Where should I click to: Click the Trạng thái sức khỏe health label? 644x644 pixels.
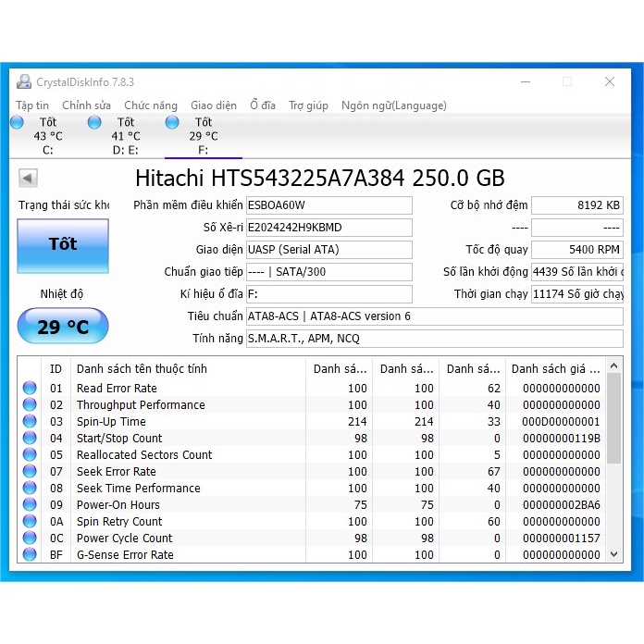64,204
